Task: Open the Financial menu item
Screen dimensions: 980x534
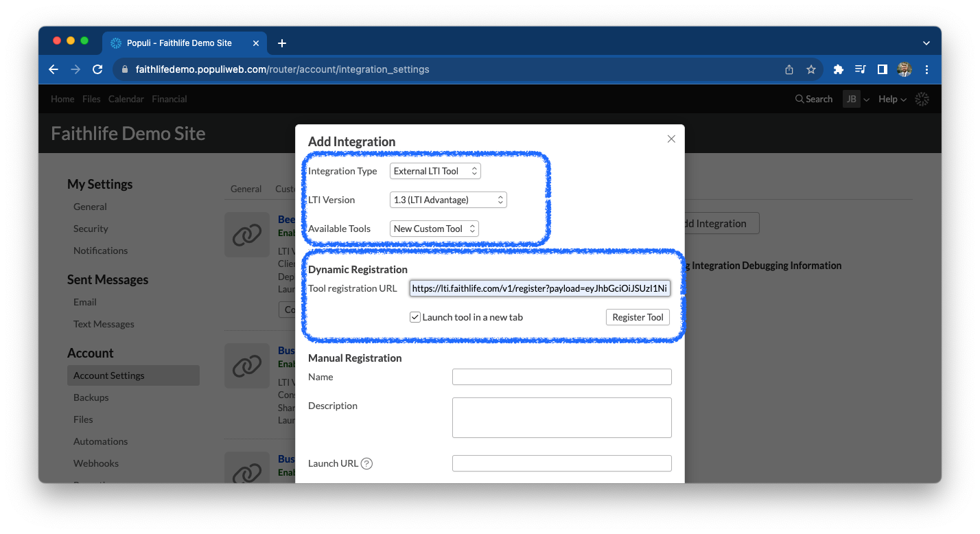Action: 170,99
